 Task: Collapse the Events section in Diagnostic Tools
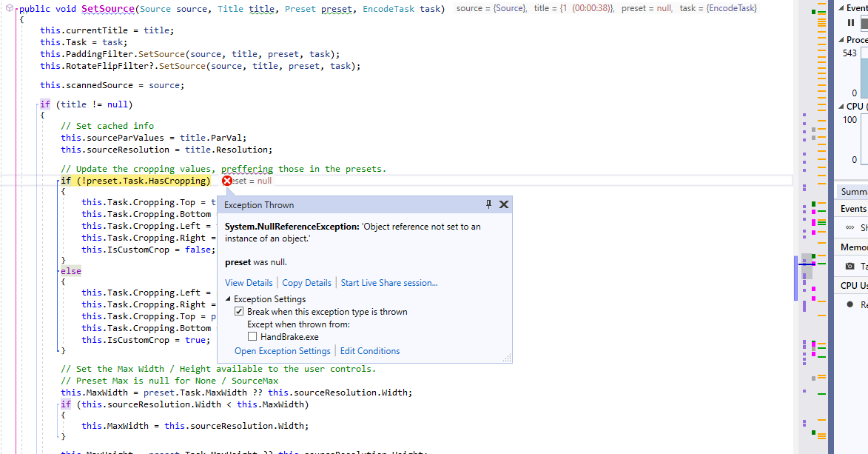pos(842,7)
